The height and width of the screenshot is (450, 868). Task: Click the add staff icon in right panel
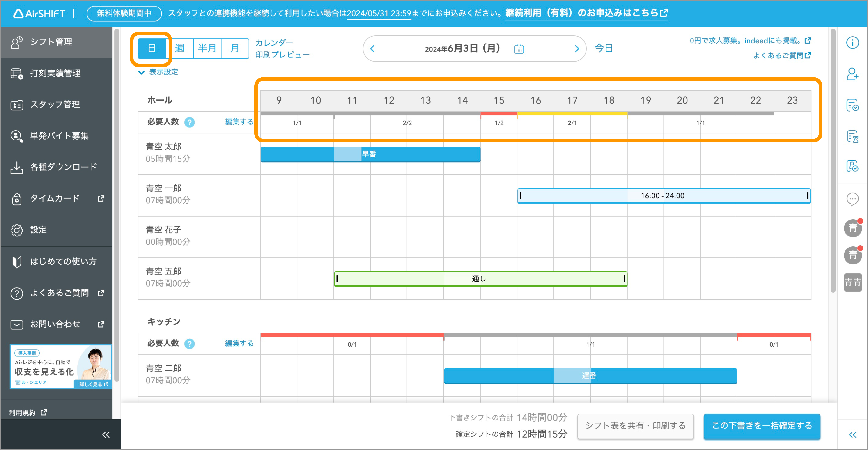[852, 74]
